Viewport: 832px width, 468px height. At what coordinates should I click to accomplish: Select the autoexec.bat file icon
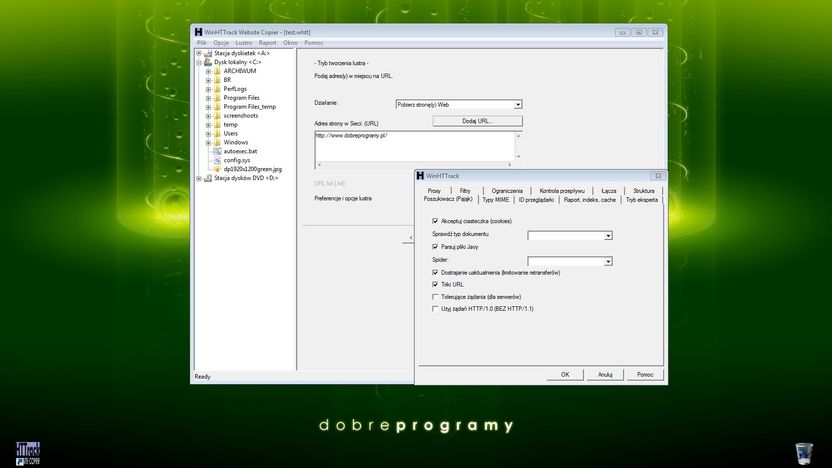pyautogui.click(x=217, y=151)
